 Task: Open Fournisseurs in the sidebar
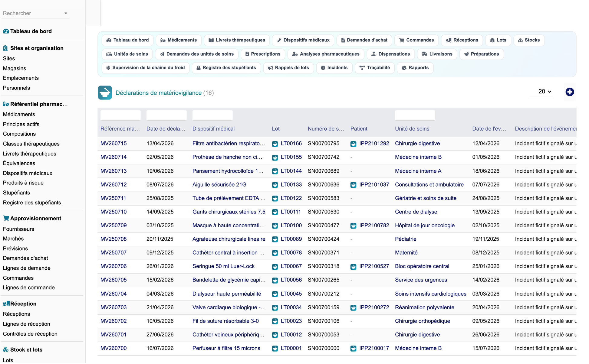(18, 229)
